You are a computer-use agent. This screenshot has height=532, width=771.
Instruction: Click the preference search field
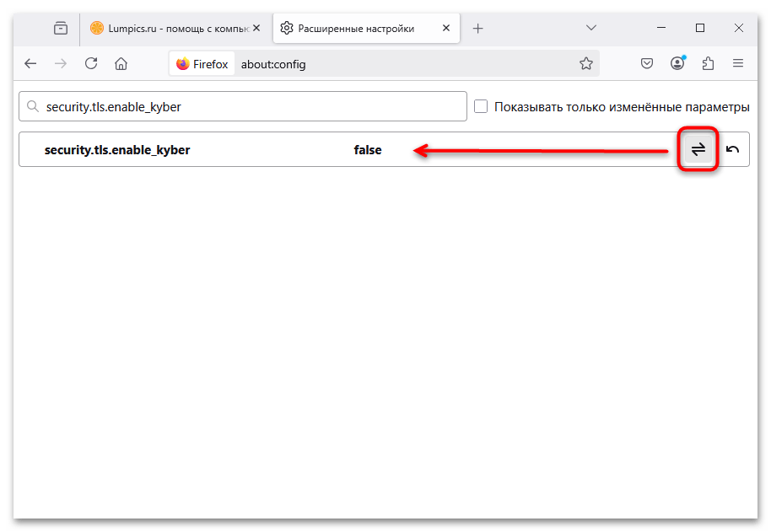(243, 106)
